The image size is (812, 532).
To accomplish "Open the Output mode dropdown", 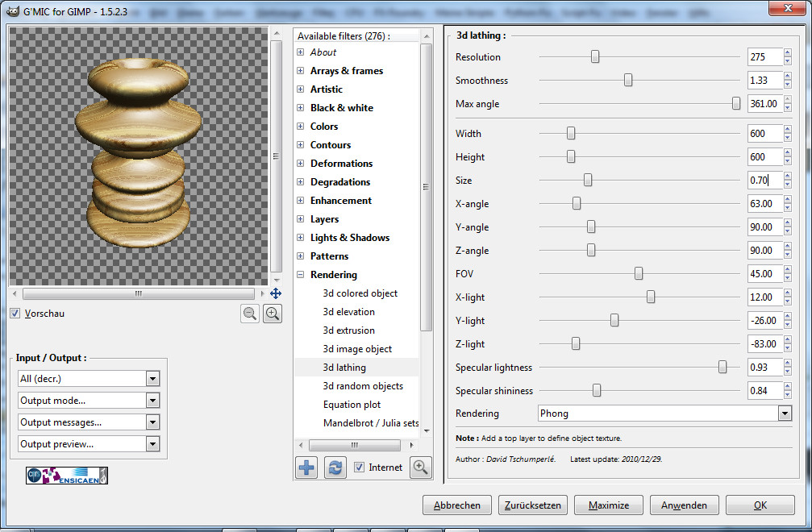I will click(x=89, y=400).
